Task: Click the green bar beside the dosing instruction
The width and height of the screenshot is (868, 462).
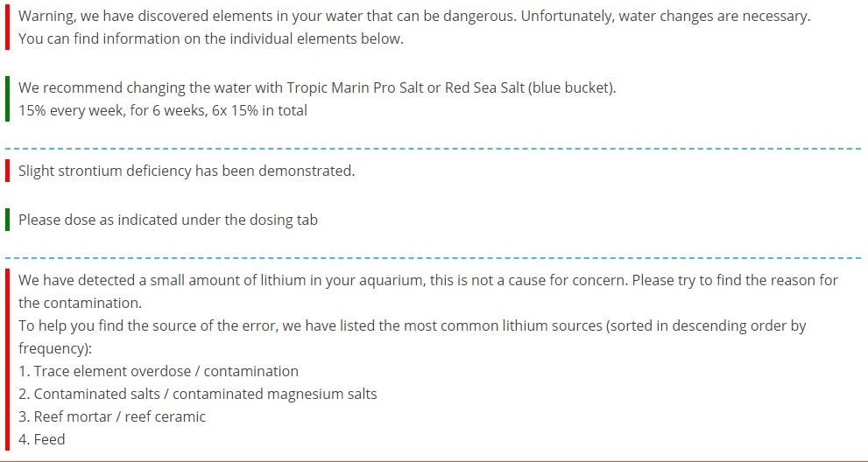Action: coord(7,220)
